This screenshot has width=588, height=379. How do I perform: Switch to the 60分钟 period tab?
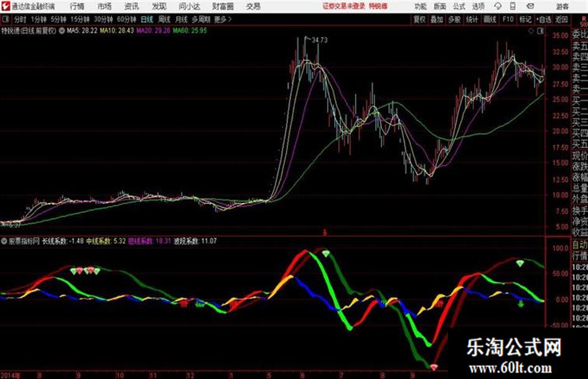pos(126,19)
